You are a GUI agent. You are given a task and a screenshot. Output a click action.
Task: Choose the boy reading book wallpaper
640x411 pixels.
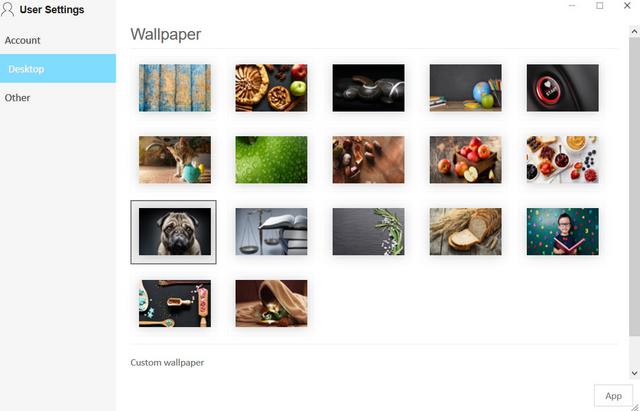click(563, 231)
